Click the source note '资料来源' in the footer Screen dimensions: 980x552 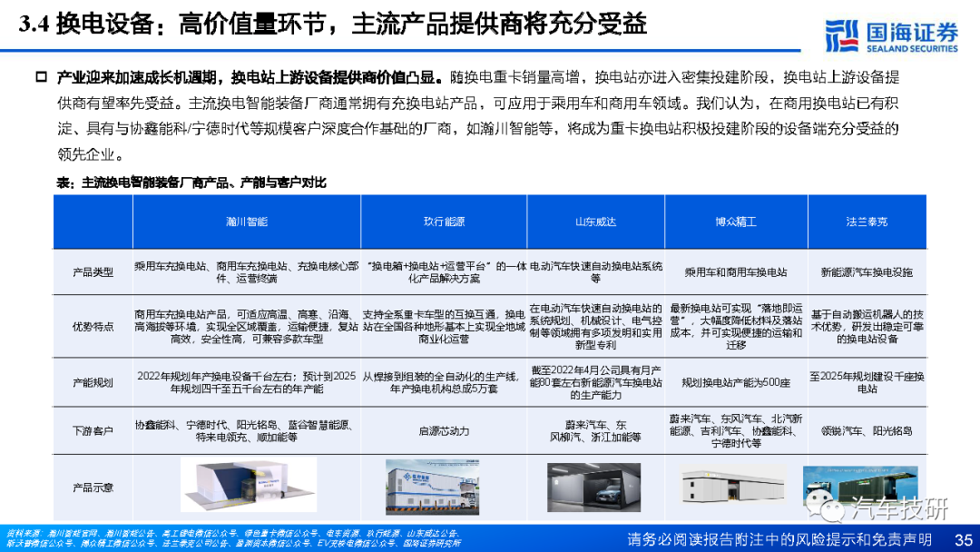coord(232,539)
